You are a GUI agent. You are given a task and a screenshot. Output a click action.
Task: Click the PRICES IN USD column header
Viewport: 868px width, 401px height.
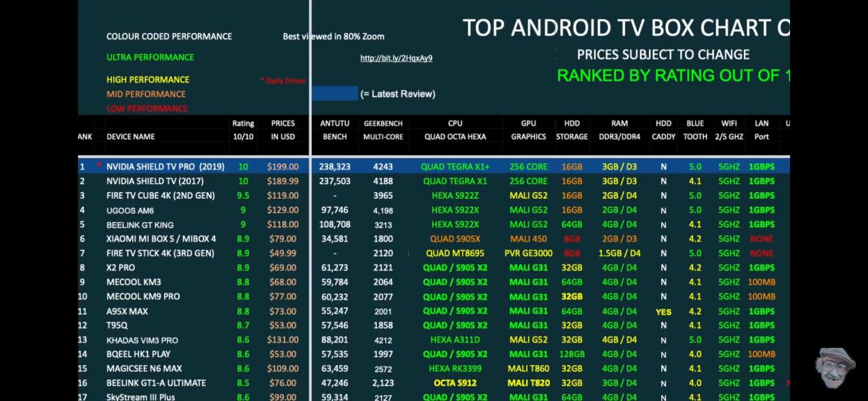click(283, 130)
